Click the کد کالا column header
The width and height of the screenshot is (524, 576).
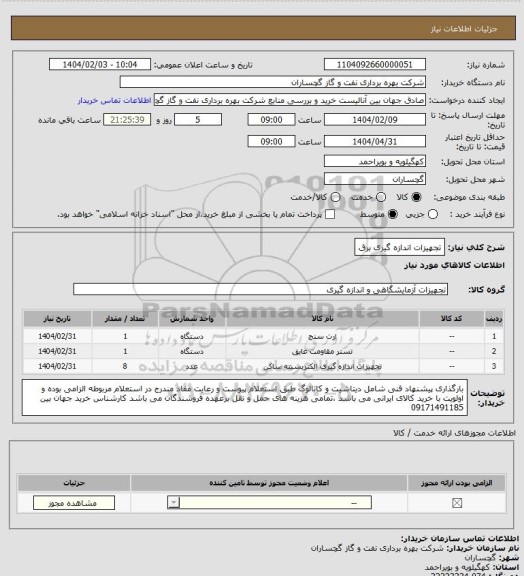451,319
